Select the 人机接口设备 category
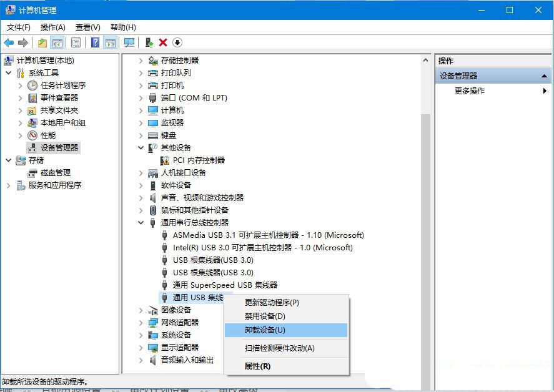 184,173
